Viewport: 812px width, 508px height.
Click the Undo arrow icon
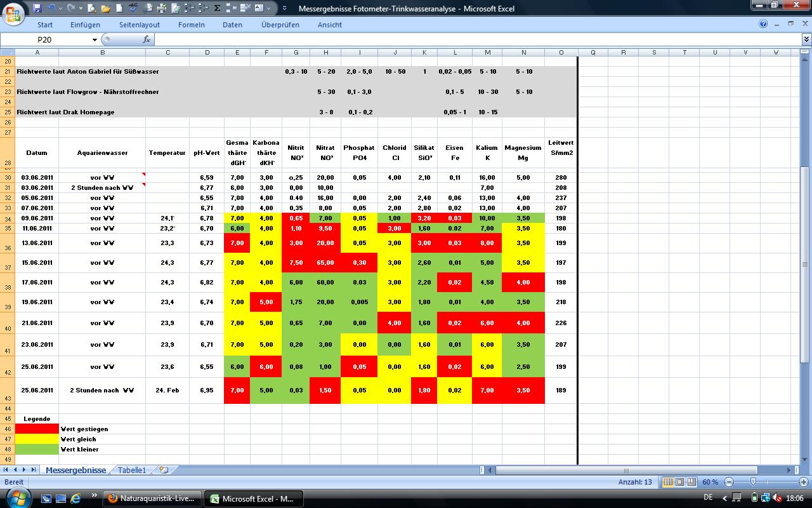coord(51,8)
